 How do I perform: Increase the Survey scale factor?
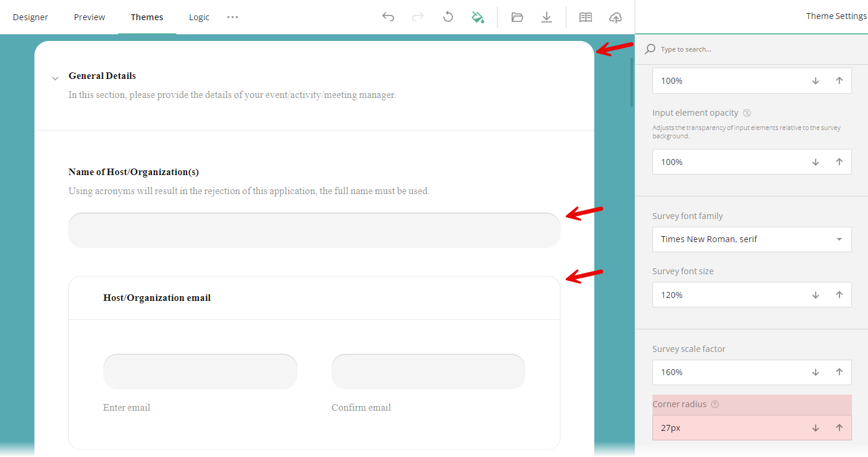tap(840, 372)
